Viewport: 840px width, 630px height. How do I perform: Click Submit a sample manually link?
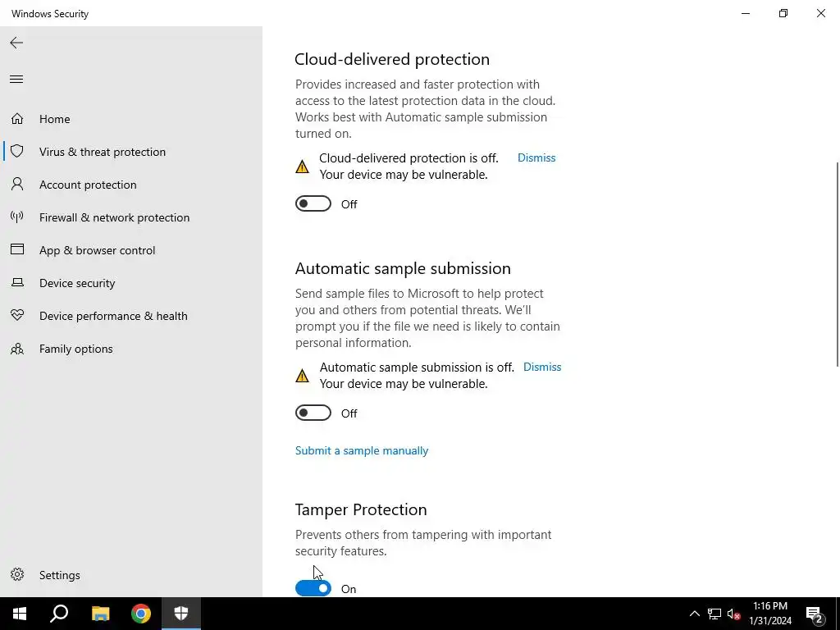pyautogui.click(x=362, y=450)
